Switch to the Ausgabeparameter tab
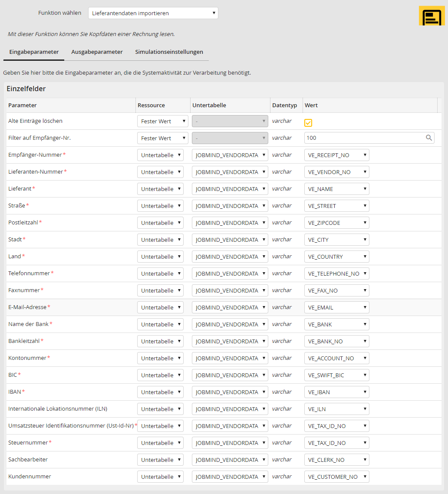Screen dimensions: 448x494 97,52
